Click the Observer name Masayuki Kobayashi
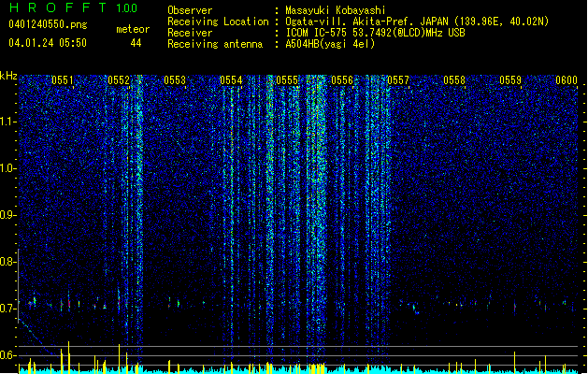 click(x=336, y=10)
